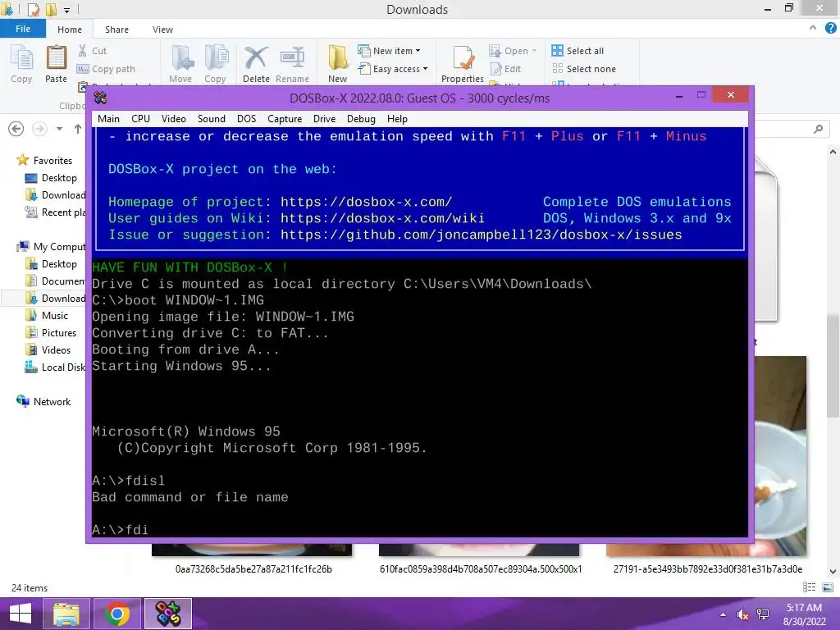Click the search magnifier icon in Explorer
The height and width of the screenshot is (630, 840).
coord(818,129)
